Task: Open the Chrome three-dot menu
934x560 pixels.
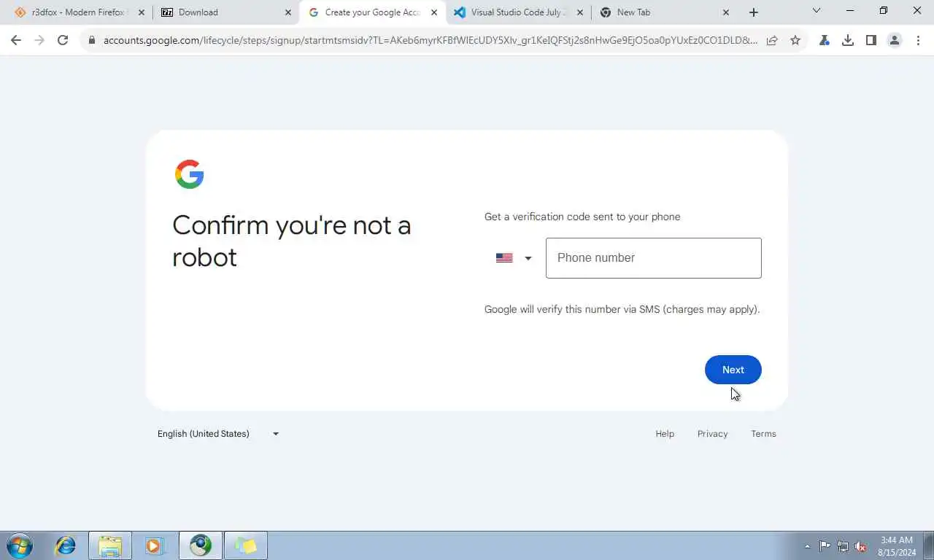Action: pos(918,41)
